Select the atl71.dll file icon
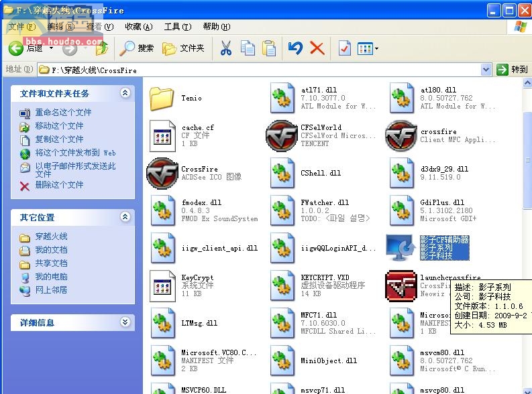This screenshot has height=394, width=532. [282, 98]
